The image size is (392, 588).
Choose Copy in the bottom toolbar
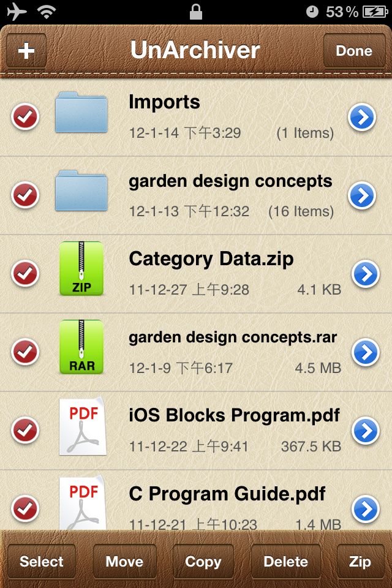[x=203, y=562]
